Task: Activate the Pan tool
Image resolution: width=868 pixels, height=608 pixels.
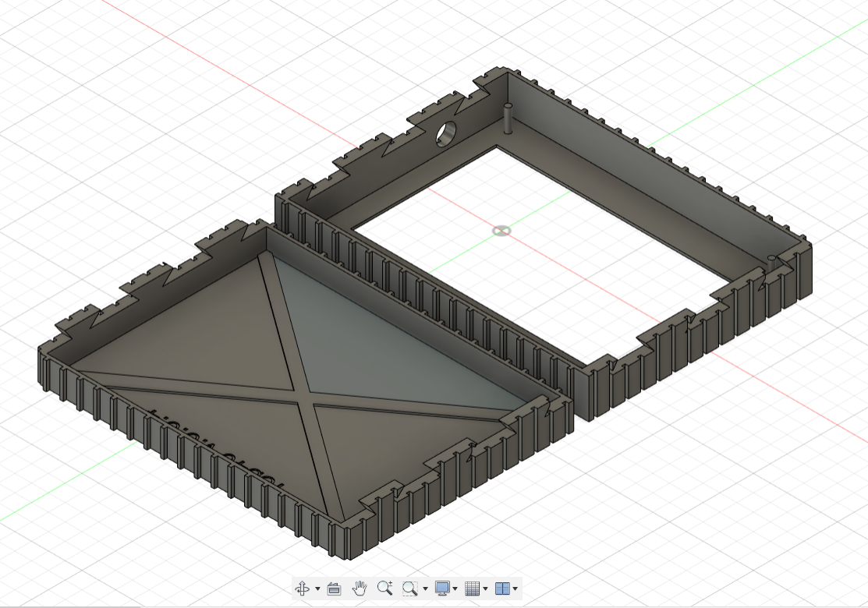Action: (360, 589)
